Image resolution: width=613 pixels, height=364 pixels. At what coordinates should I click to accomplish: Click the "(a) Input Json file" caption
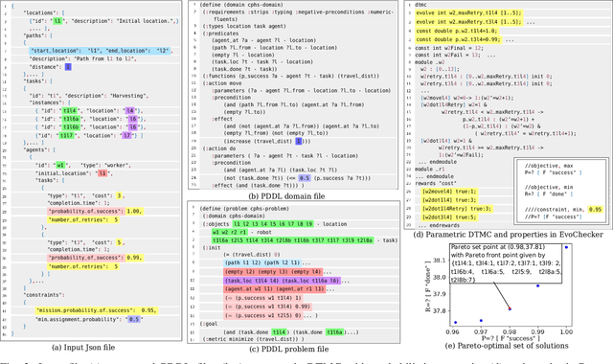[83, 348]
